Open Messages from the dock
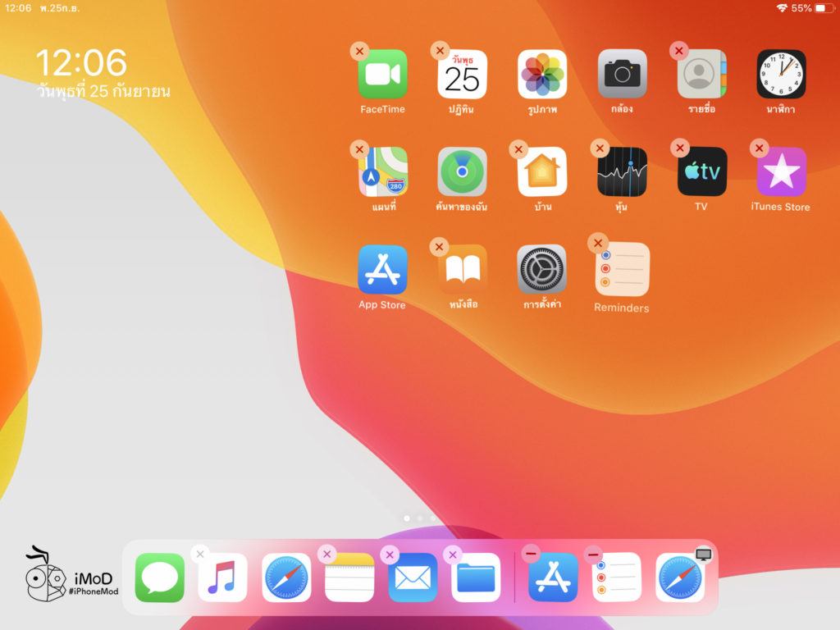840x630 pixels. [x=159, y=577]
